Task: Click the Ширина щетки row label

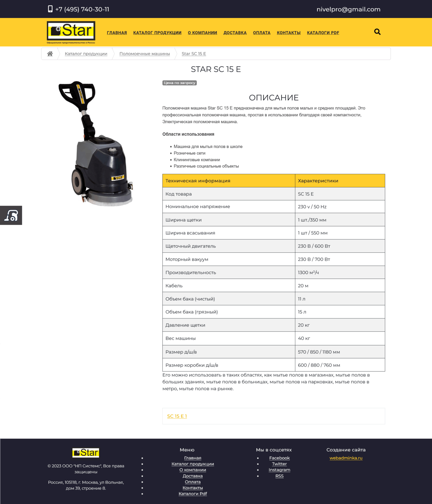Action: 183,220
